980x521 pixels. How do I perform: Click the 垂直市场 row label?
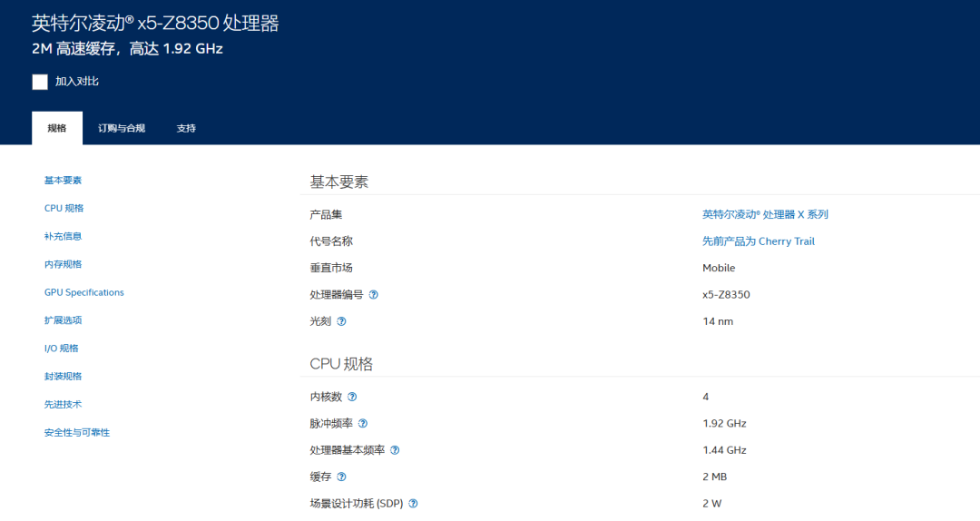pos(331,268)
